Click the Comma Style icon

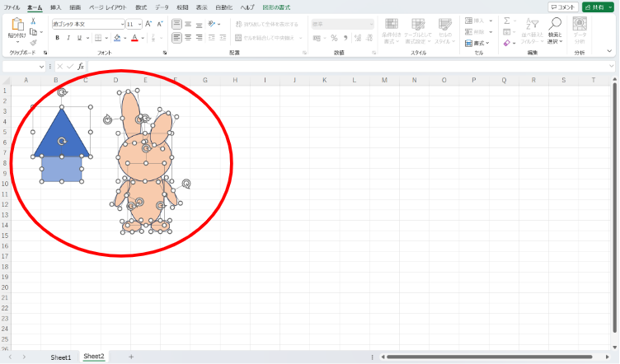[345, 38]
